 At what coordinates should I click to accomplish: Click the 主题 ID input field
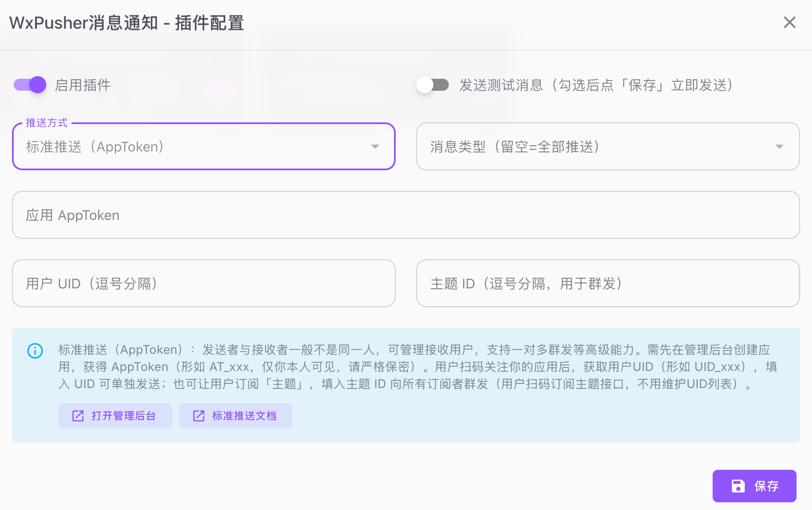click(608, 283)
